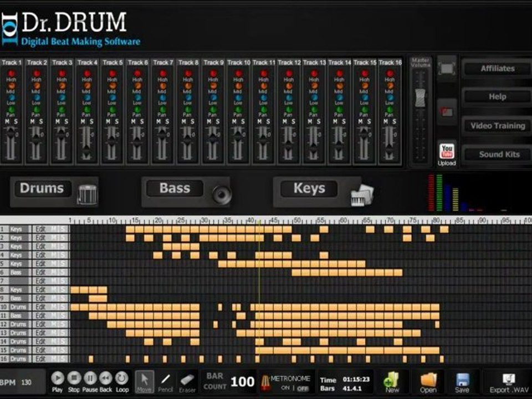Start playback with the Play button
Screen dimensions: 532x399
(x=57, y=378)
